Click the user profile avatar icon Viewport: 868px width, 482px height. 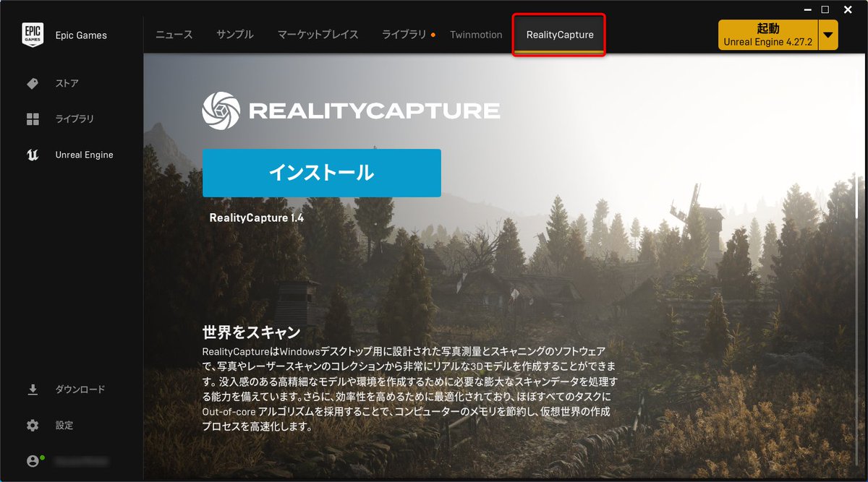click(33, 461)
